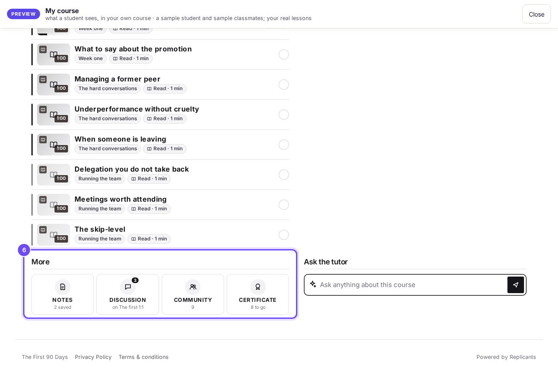
Task: Select "The skip-level" lesson thumbnail
Action: pos(54,235)
